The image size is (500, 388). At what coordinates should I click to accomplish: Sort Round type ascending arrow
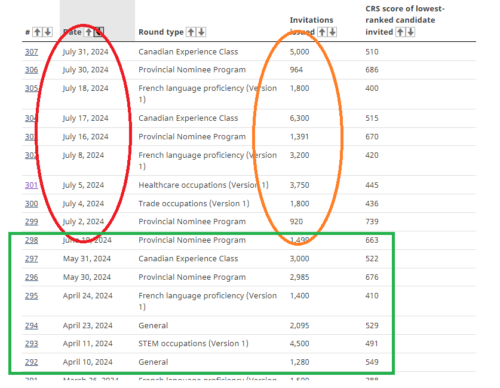[x=191, y=32]
